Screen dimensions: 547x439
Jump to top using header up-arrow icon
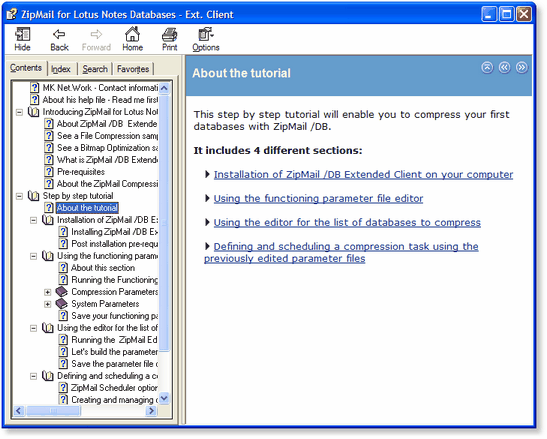coord(487,67)
